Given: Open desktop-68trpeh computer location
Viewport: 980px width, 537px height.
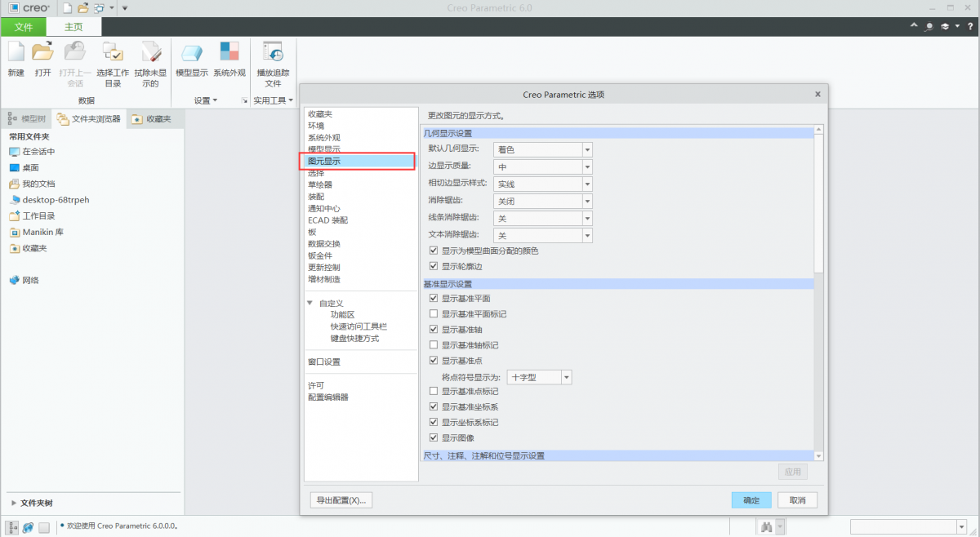Looking at the screenshot, I should (x=50, y=200).
